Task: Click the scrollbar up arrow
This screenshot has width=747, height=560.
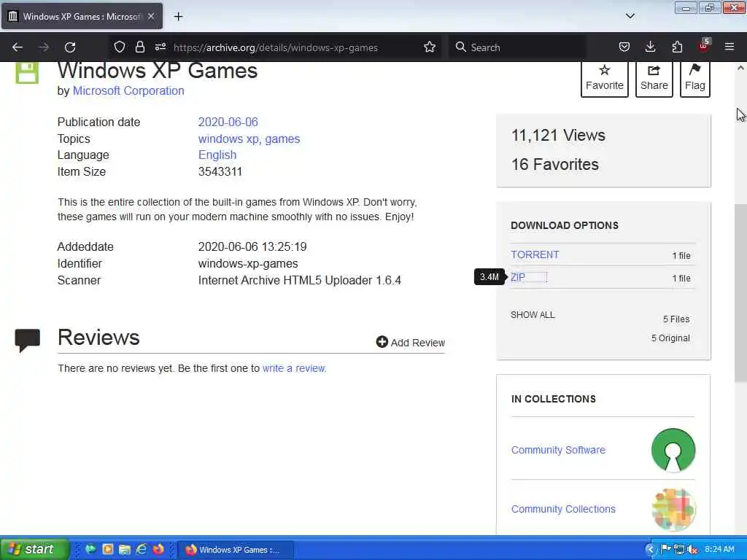Action: coord(740,68)
